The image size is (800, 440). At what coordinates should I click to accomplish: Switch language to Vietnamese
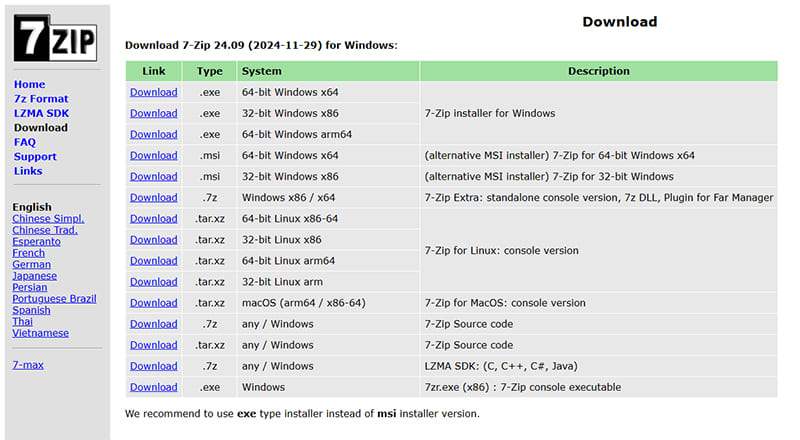40,333
